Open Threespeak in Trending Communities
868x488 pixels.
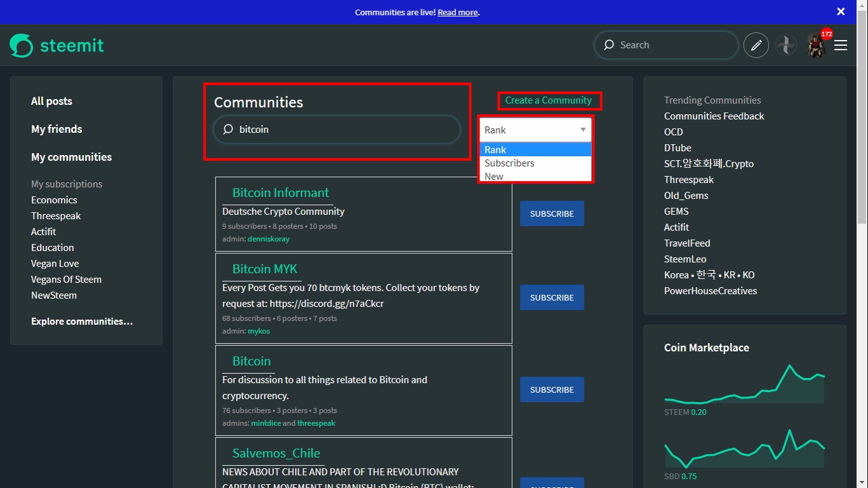click(x=689, y=179)
